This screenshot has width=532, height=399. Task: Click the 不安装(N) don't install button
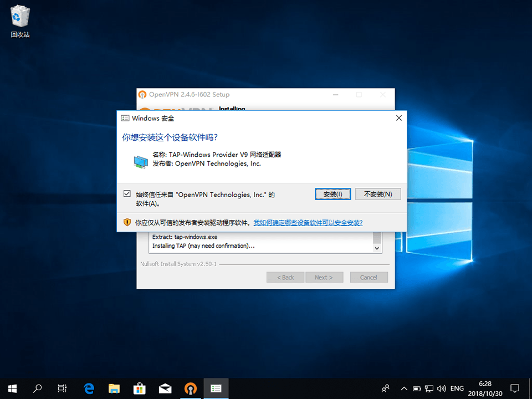pyautogui.click(x=378, y=194)
